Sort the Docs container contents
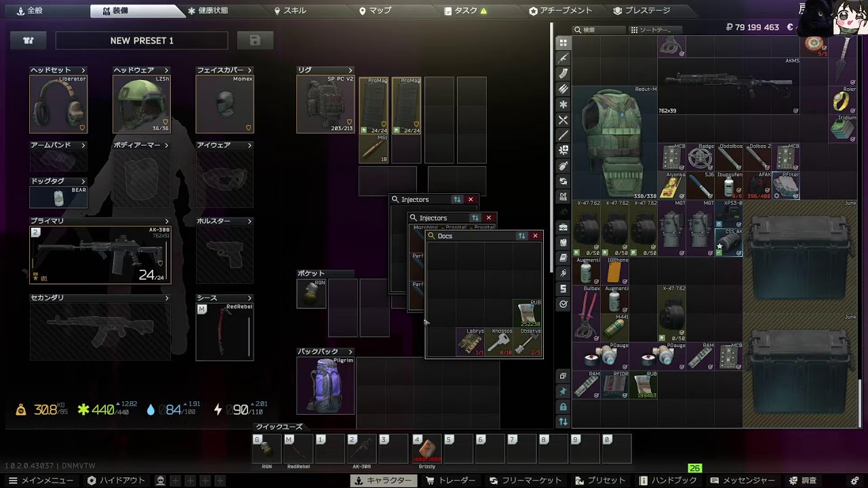Viewport: 868px width, 488px height. tap(521, 236)
